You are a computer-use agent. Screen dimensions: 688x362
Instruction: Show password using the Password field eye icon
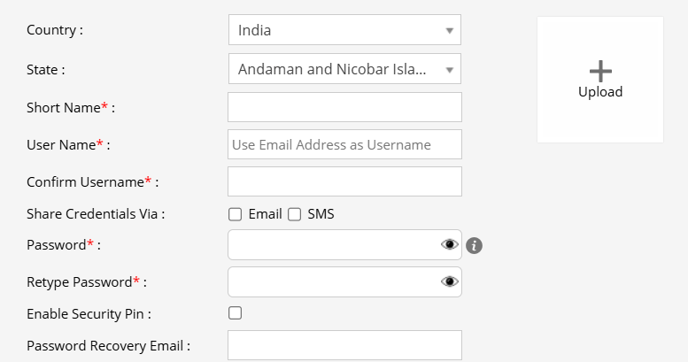[449, 244]
